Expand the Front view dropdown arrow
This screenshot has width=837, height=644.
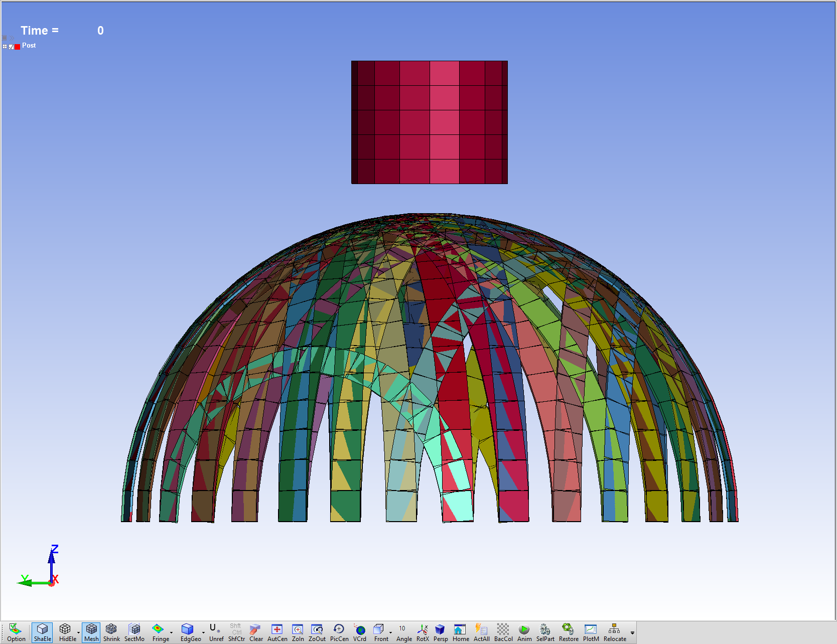click(391, 633)
